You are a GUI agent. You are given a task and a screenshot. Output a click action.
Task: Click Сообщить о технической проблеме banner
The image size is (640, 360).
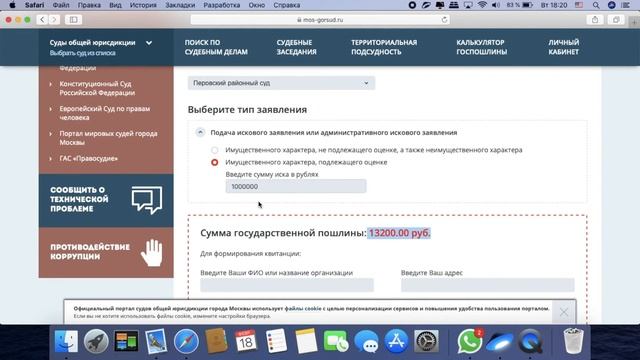pyautogui.click(x=106, y=200)
